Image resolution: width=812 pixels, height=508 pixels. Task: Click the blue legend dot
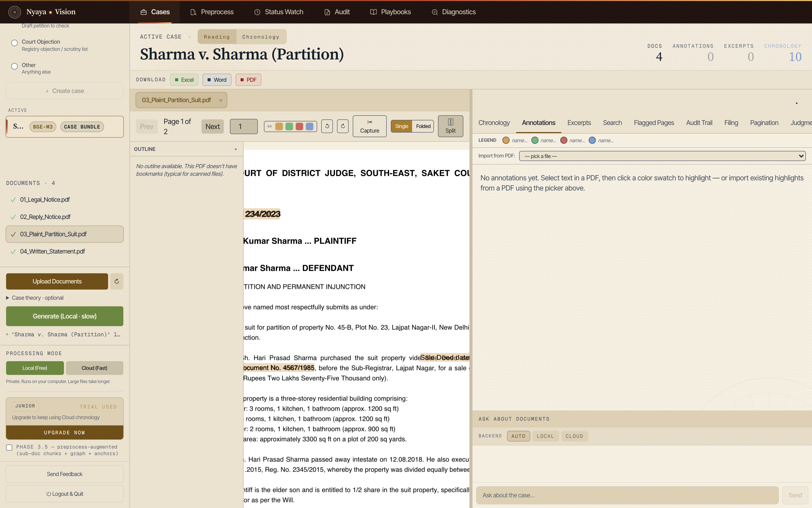point(592,140)
